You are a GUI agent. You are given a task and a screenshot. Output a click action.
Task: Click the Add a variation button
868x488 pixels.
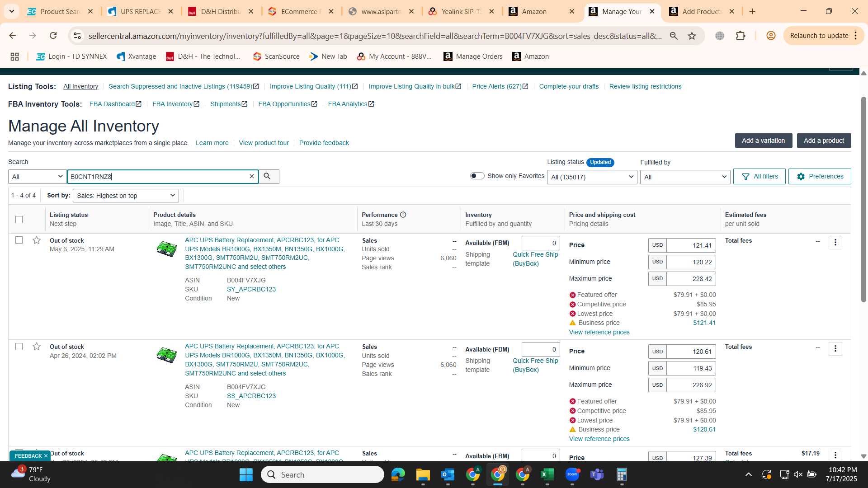[763, 141]
